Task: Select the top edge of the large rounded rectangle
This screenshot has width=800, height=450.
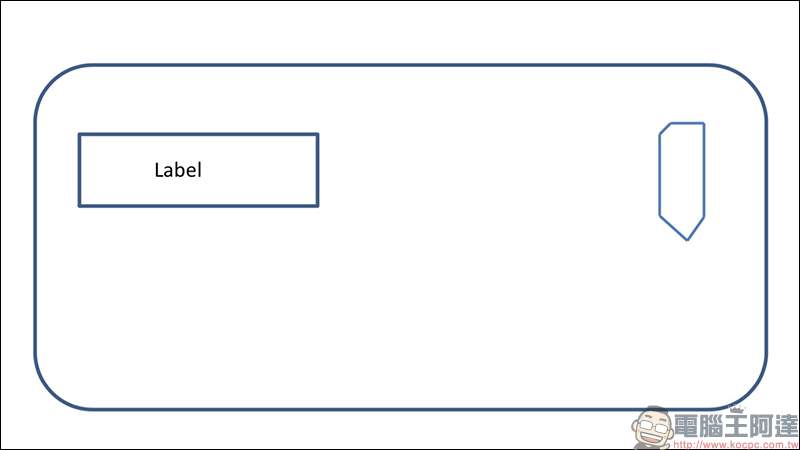Action: (x=401, y=65)
